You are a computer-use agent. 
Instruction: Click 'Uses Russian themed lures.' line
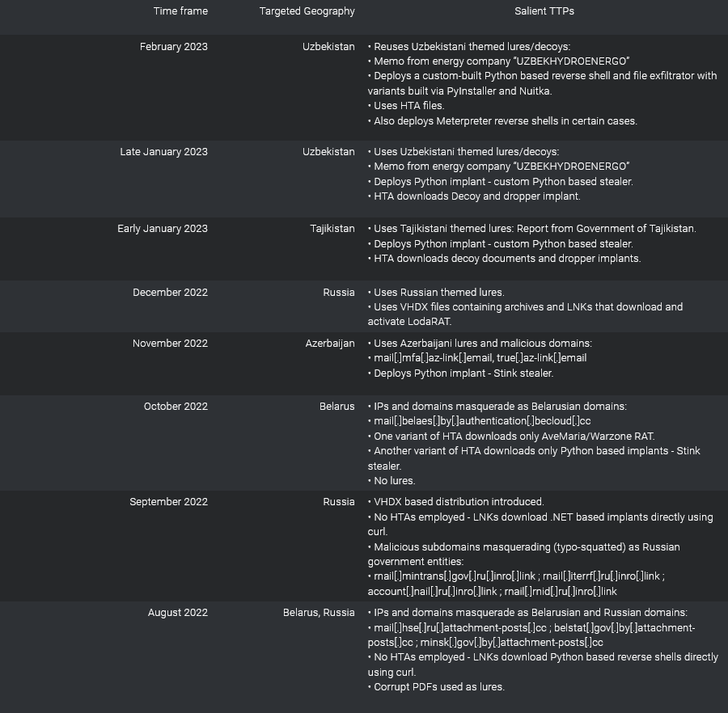coord(436,293)
